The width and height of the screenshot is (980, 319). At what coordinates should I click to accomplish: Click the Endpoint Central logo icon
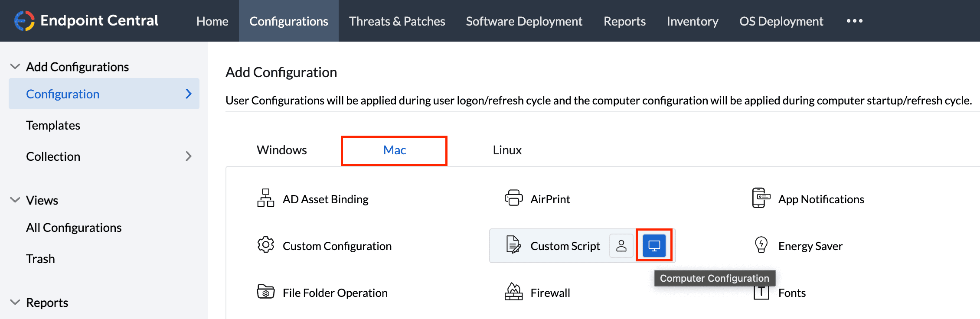[x=24, y=21]
